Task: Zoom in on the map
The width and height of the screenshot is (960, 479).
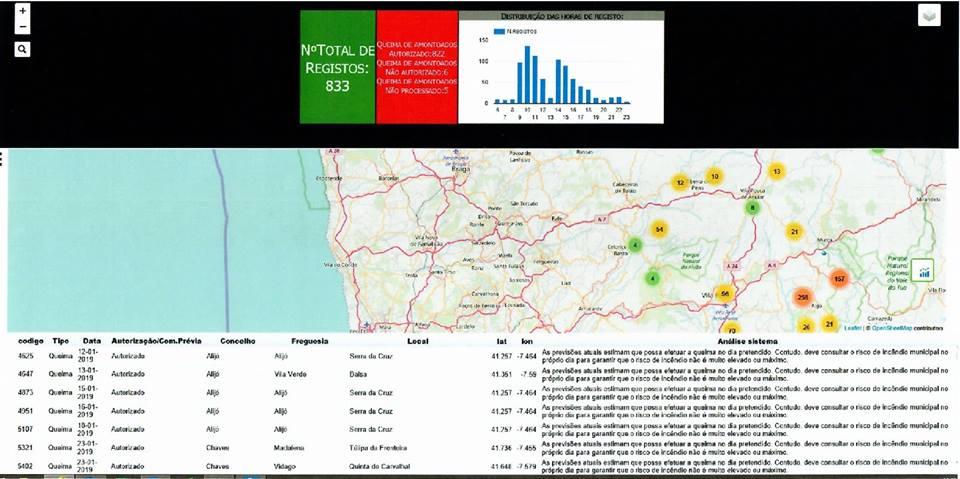Action: click(x=22, y=11)
